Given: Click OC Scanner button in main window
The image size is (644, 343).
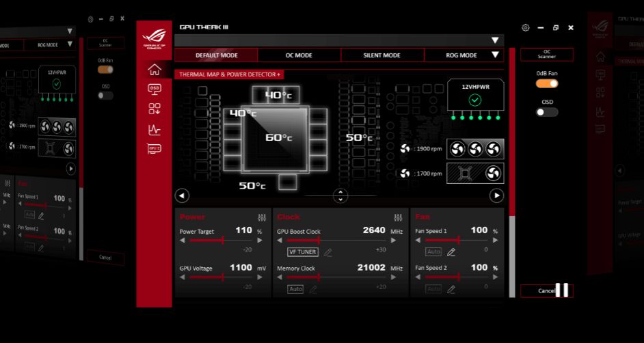Looking at the screenshot, I should pyautogui.click(x=547, y=55).
